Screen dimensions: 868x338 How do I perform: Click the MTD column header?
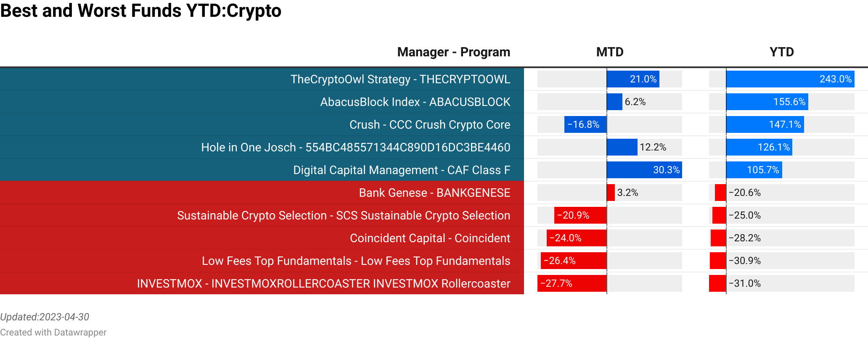(610, 52)
